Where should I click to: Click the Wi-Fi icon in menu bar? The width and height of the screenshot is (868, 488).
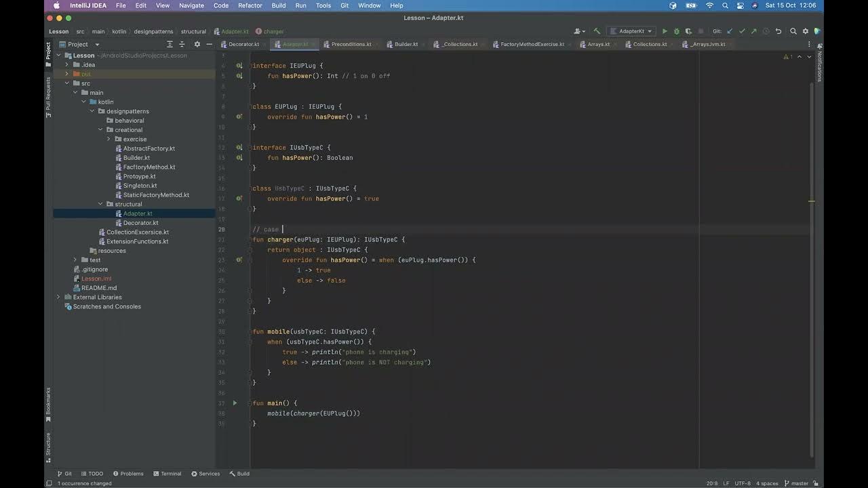[709, 5]
